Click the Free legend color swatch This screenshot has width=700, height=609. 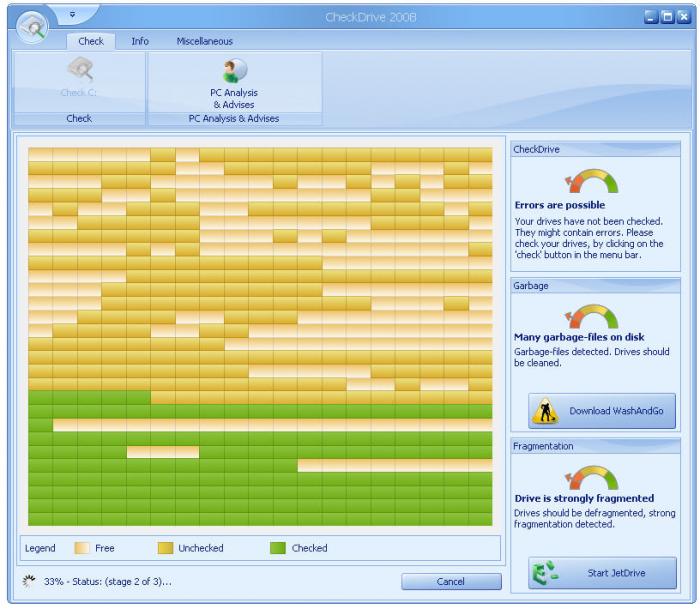(80, 548)
